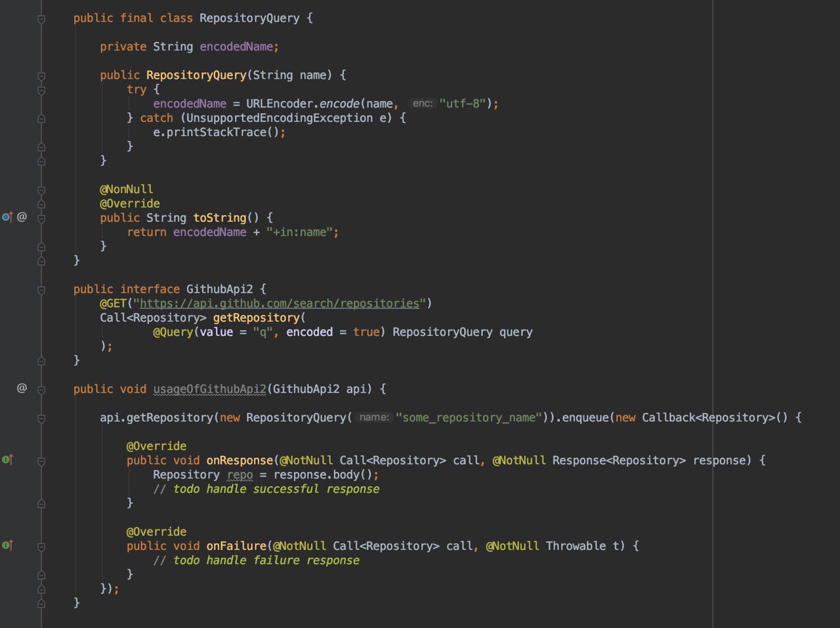Click the 'return' keyword in toString
Screen dimensions: 840x628
pos(146,232)
